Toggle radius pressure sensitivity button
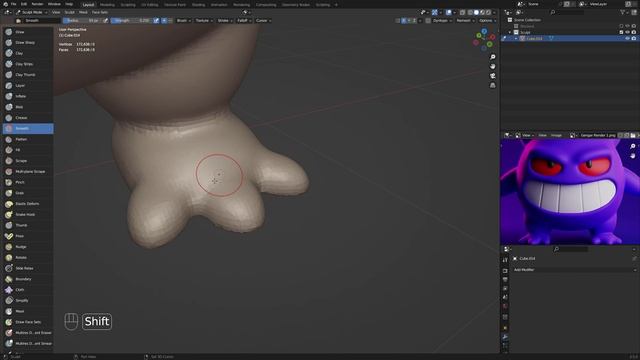This screenshot has height=360, width=640. pyautogui.click(x=106, y=20)
